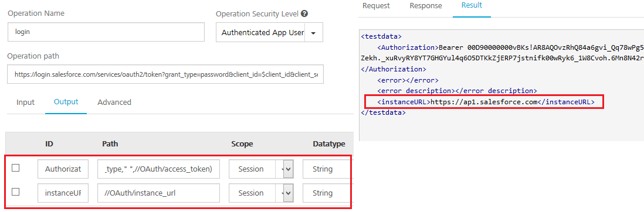
Task: Select the Output tab
Action: point(66,102)
